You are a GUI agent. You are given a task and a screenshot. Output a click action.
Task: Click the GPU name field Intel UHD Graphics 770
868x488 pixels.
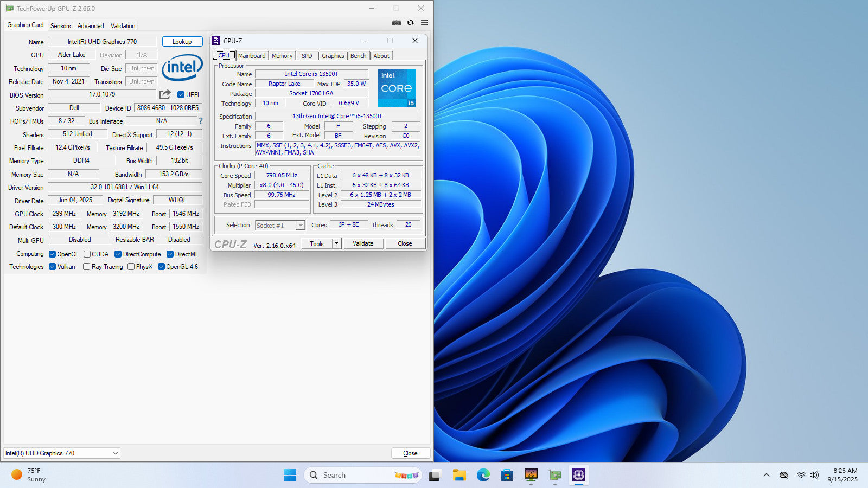[x=102, y=42]
